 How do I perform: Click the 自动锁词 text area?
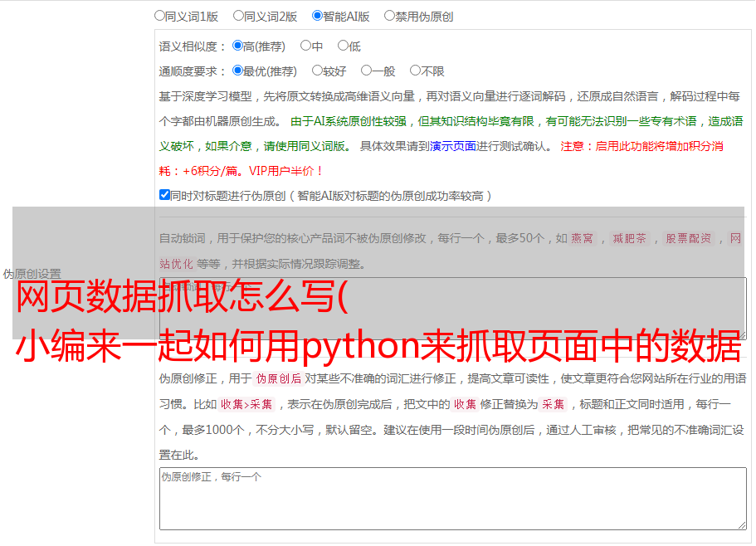(453, 309)
